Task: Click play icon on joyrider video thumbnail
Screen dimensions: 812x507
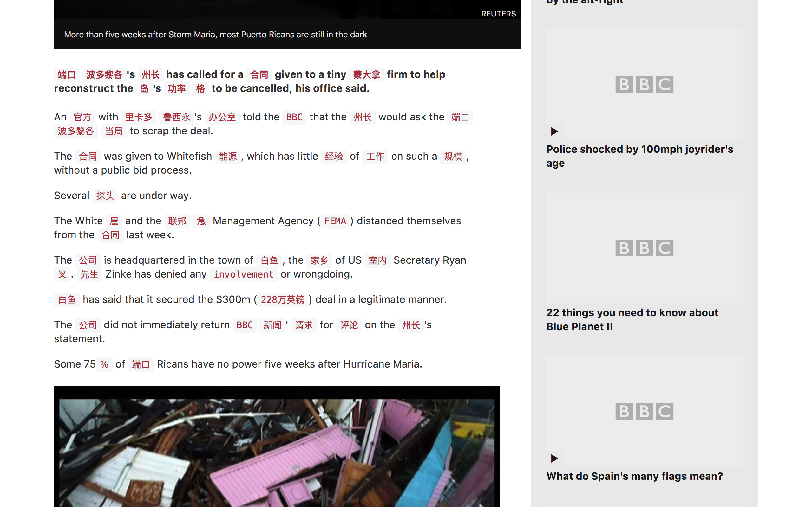Action: tap(554, 131)
